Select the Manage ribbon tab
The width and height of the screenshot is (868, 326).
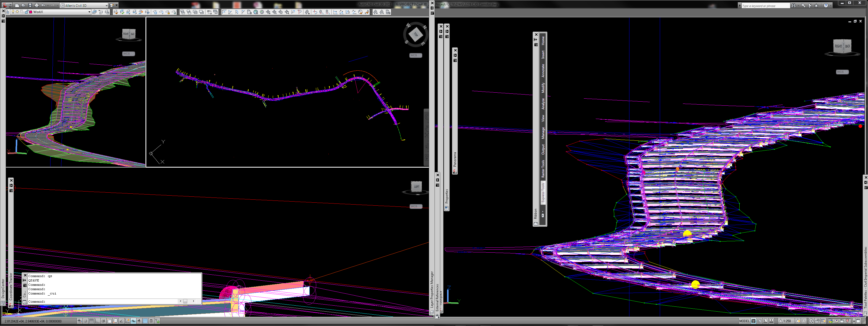pos(543,133)
